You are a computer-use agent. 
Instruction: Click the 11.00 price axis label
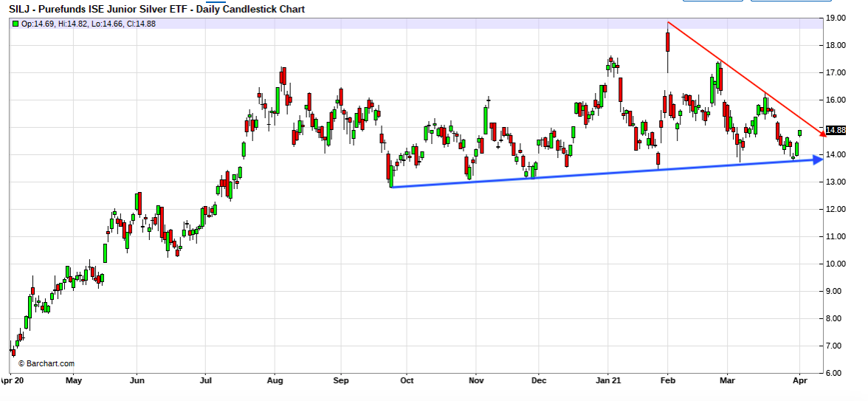[836, 236]
